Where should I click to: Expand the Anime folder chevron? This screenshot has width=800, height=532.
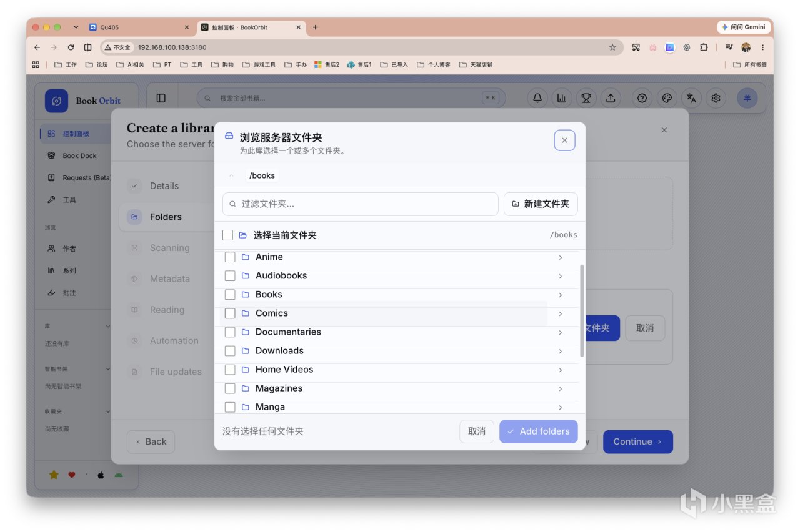click(x=560, y=257)
